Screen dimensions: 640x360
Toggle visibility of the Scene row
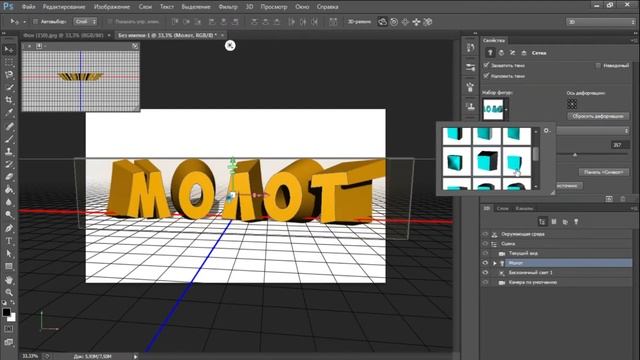click(485, 244)
